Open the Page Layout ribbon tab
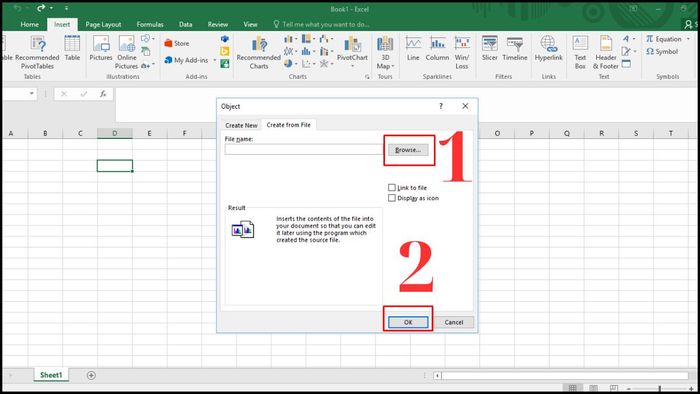 (103, 25)
